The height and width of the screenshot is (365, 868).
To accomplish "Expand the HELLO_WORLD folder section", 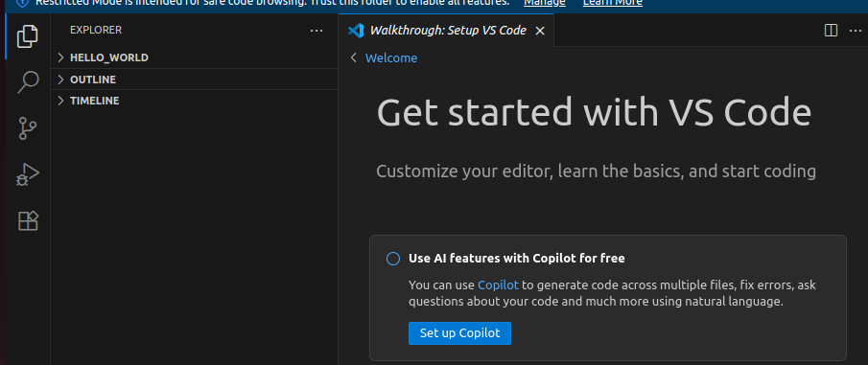I will (x=195, y=57).
